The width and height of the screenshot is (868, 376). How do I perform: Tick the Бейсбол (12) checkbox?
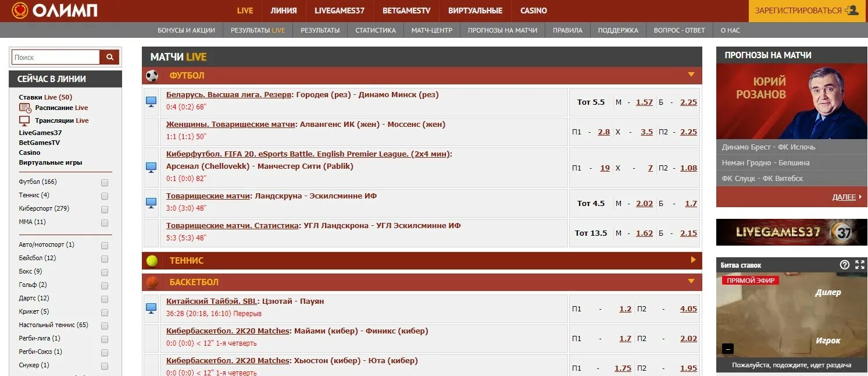[105, 258]
